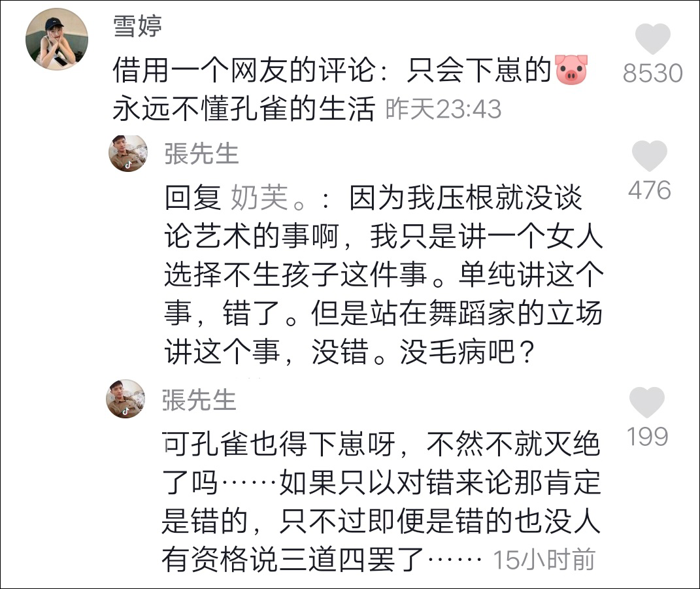Tap the heart beside the 476 count

click(x=649, y=157)
